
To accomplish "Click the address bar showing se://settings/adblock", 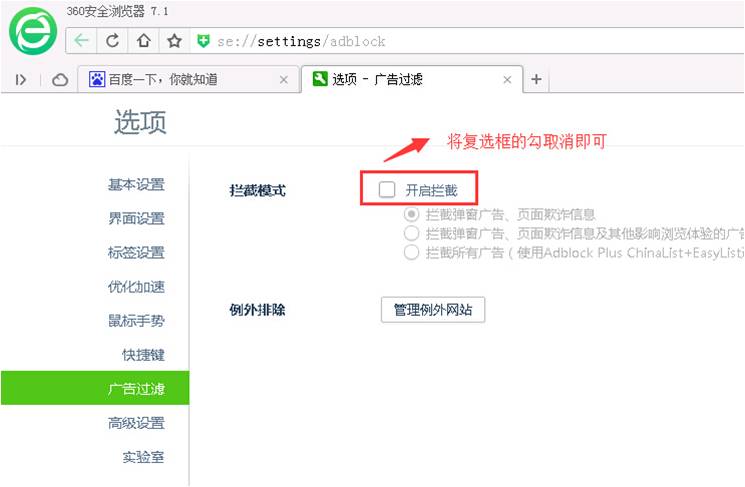I will [x=450, y=41].
